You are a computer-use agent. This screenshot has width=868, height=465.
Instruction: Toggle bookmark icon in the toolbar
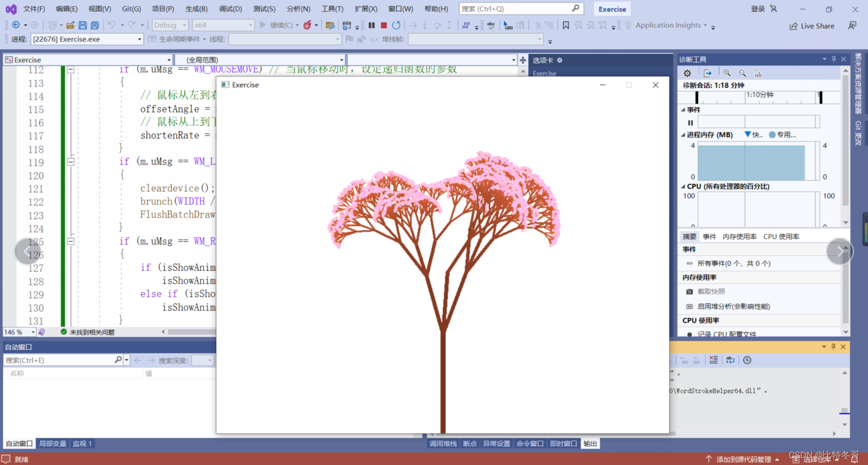[566, 25]
